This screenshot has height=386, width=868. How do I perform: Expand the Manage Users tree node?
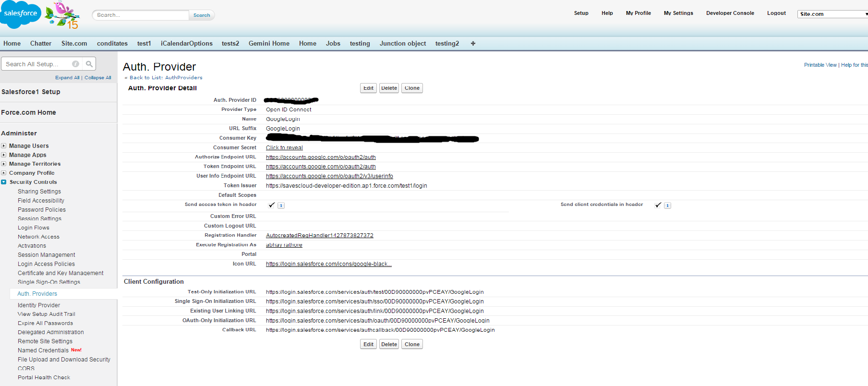click(x=4, y=146)
